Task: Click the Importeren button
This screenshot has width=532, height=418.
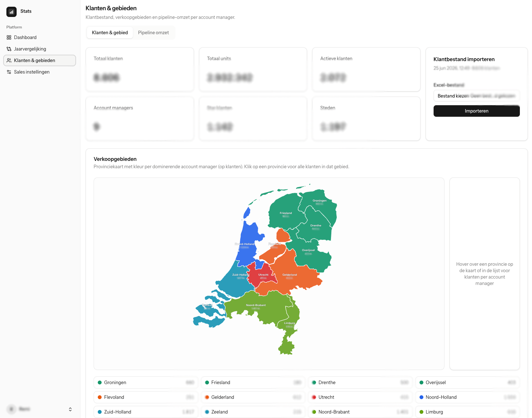Action: click(x=476, y=111)
